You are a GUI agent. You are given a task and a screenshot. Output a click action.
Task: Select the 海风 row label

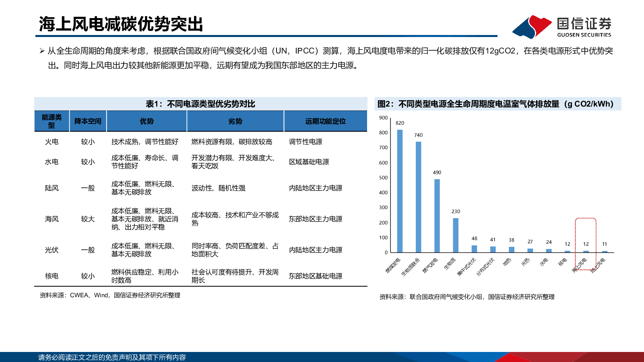point(52,219)
